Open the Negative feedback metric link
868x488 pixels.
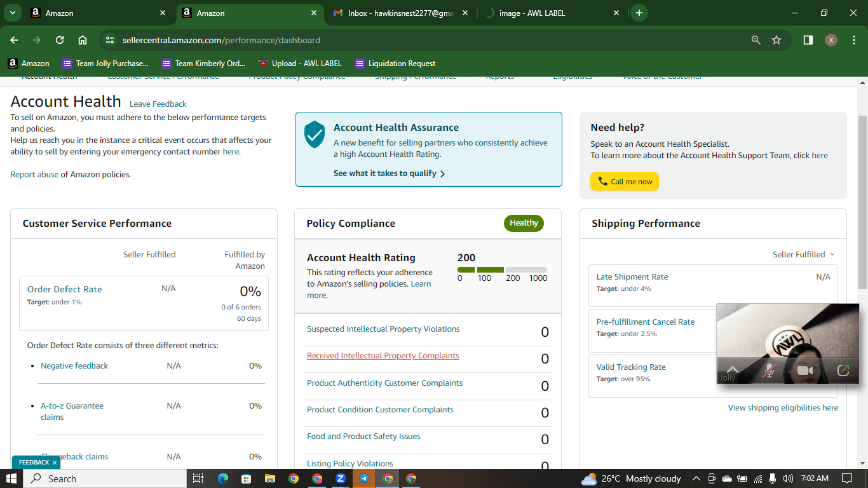pyautogui.click(x=74, y=366)
